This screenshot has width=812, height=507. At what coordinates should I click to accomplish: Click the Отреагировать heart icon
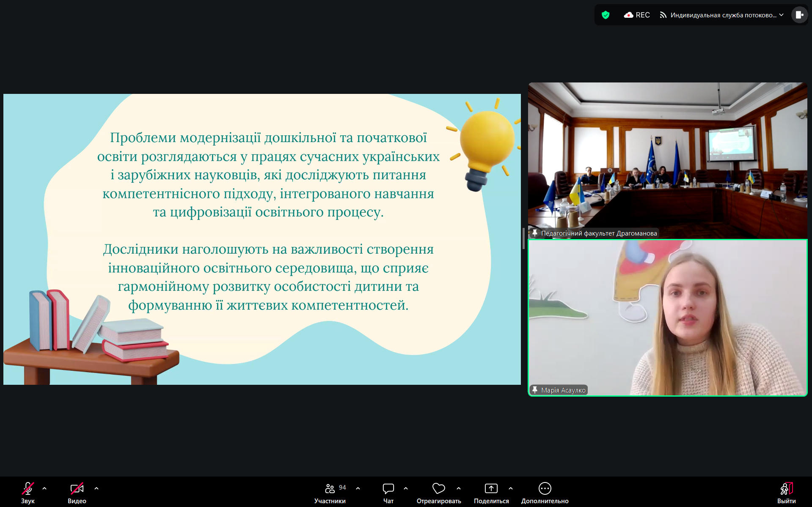tap(439, 488)
